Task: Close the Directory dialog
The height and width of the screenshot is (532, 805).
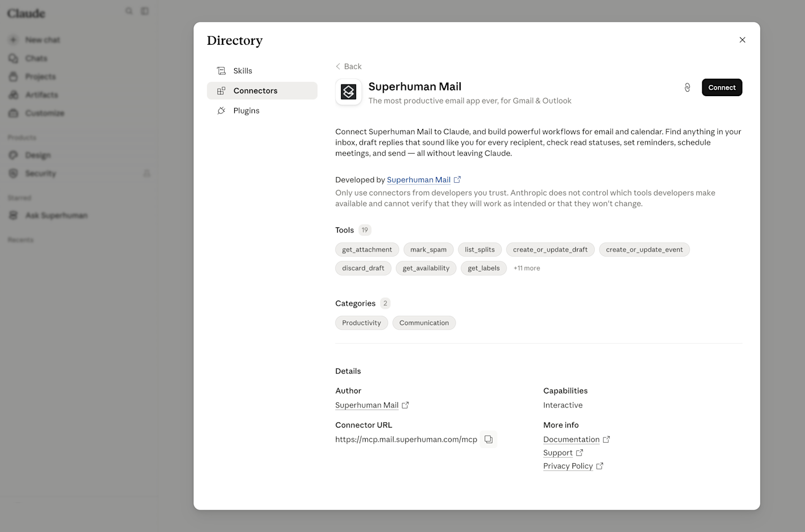Action: click(742, 40)
